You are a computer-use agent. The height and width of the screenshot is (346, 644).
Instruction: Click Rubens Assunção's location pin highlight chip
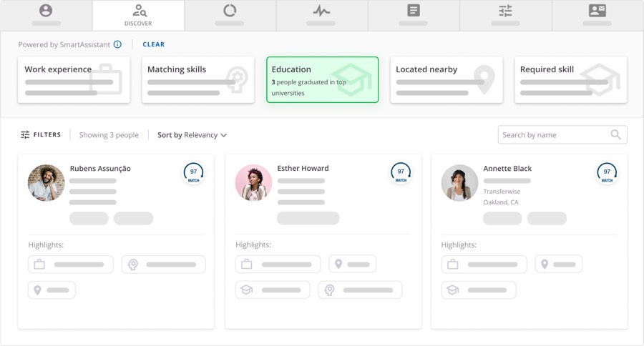[x=52, y=290]
